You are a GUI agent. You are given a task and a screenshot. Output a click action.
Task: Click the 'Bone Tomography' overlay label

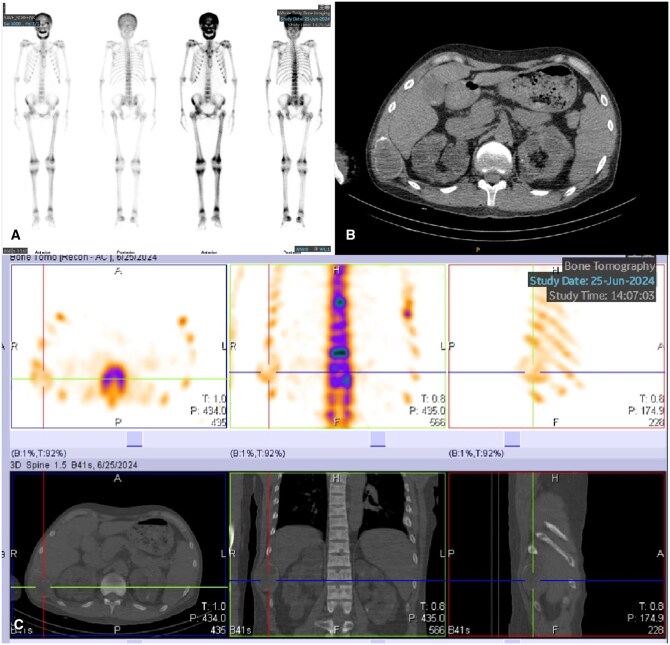[x=609, y=266]
